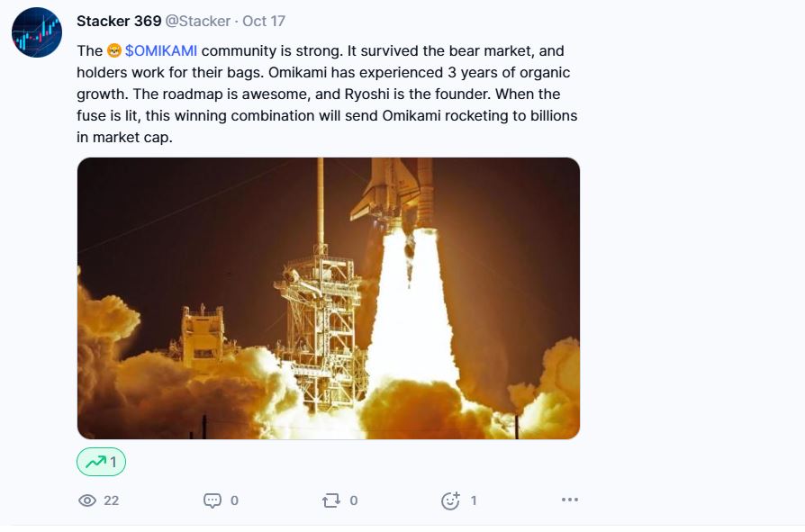Click the Stacker 369 display name
This screenshot has height=532, width=805.
(118, 21)
